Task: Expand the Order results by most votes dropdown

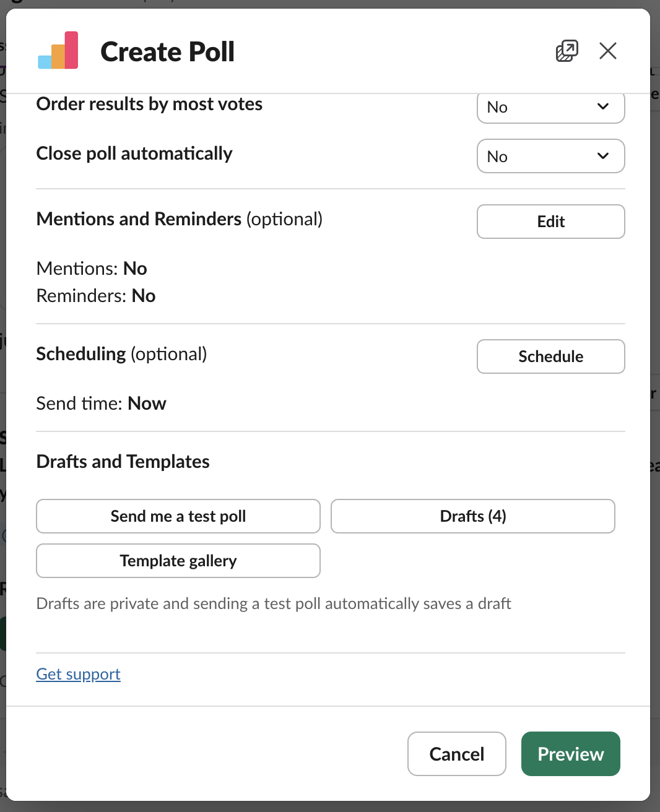Action: click(x=550, y=108)
